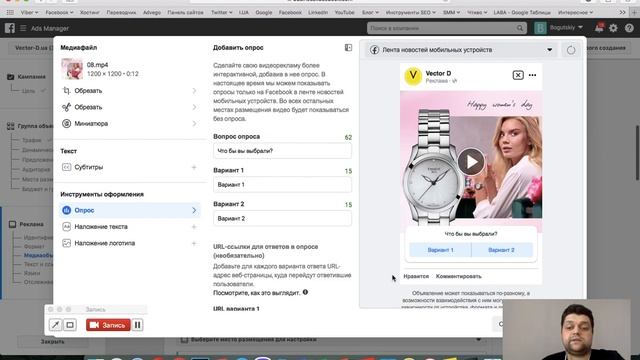Viewport: 640px width, 360px height.
Task: Click the info icon after Посмотрите, как это выглядит
Action: 305,292
